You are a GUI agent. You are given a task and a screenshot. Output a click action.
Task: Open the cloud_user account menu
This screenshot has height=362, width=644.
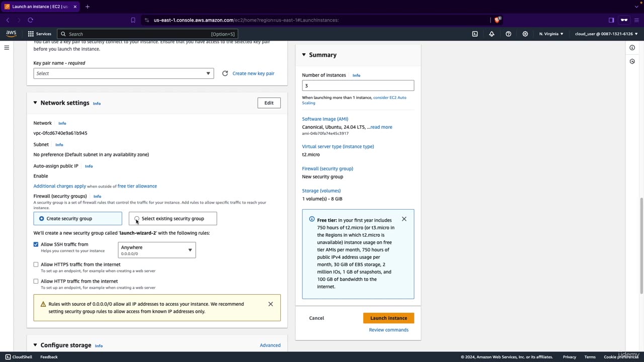pyautogui.click(x=606, y=34)
